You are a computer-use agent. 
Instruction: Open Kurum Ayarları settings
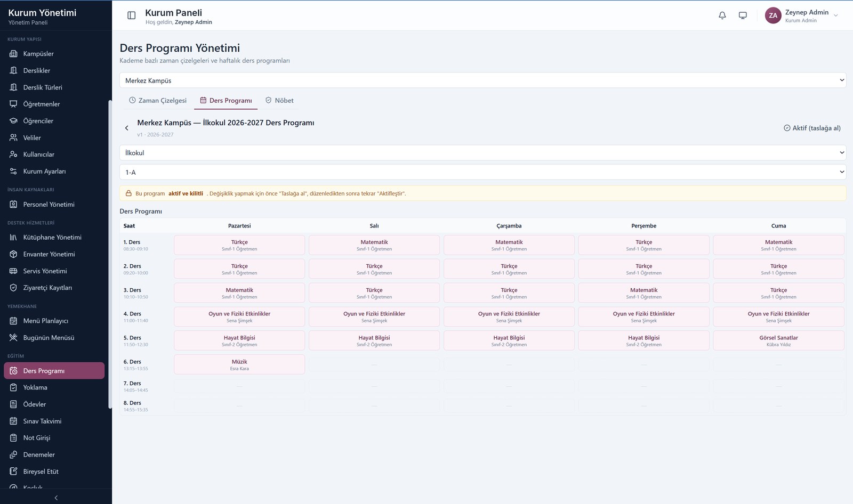(54, 171)
